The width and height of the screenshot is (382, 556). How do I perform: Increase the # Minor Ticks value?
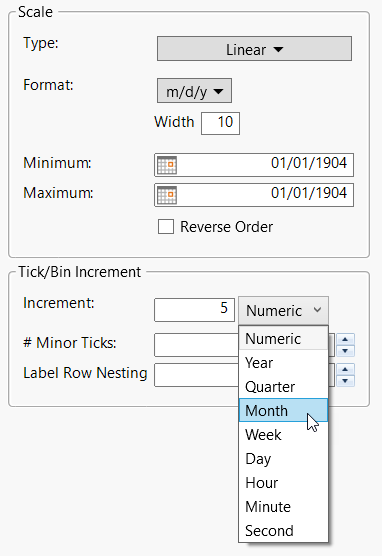(x=345, y=339)
